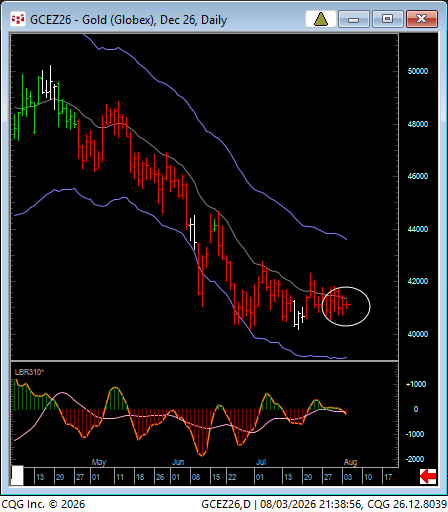Click date 27 before May 01 on time axis

(x=80, y=477)
